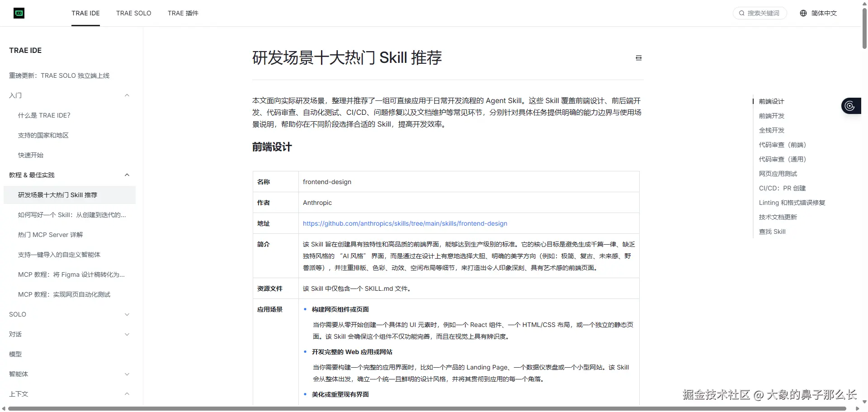Click the 搜索关键词 search input field
The image size is (868, 412).
pyautogui.click(x=764, y=13)
